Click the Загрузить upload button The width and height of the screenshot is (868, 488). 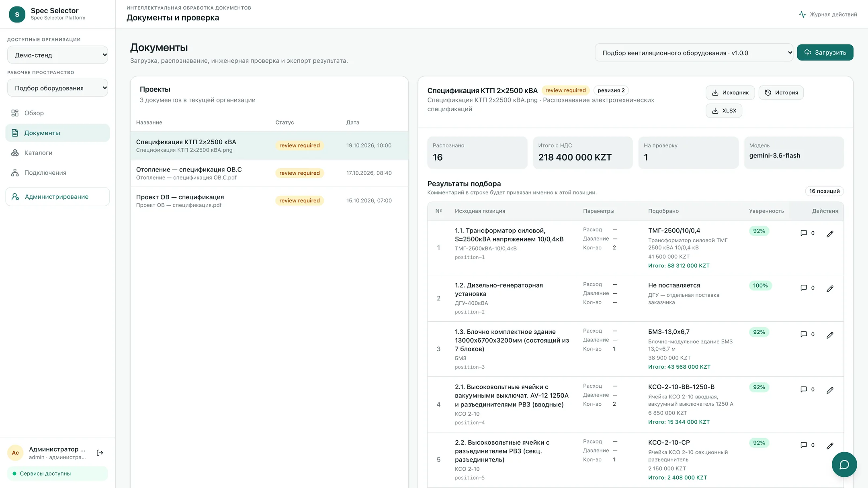pyautogui.click(x=825, y=53)
